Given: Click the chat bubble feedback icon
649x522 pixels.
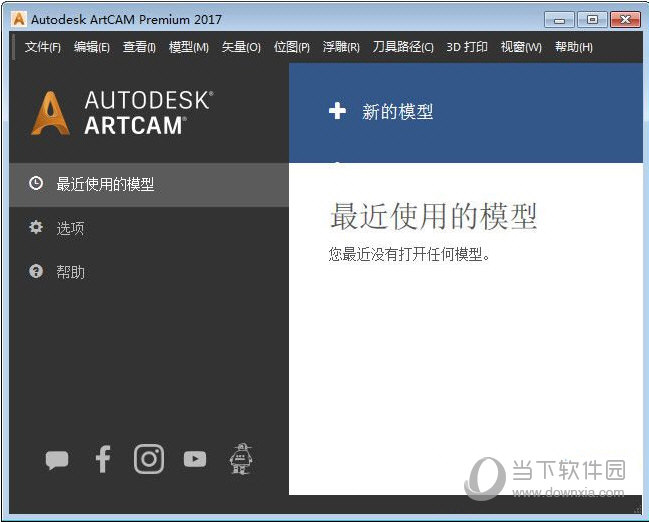Looking at the screenshot, I should pos(57,460).
